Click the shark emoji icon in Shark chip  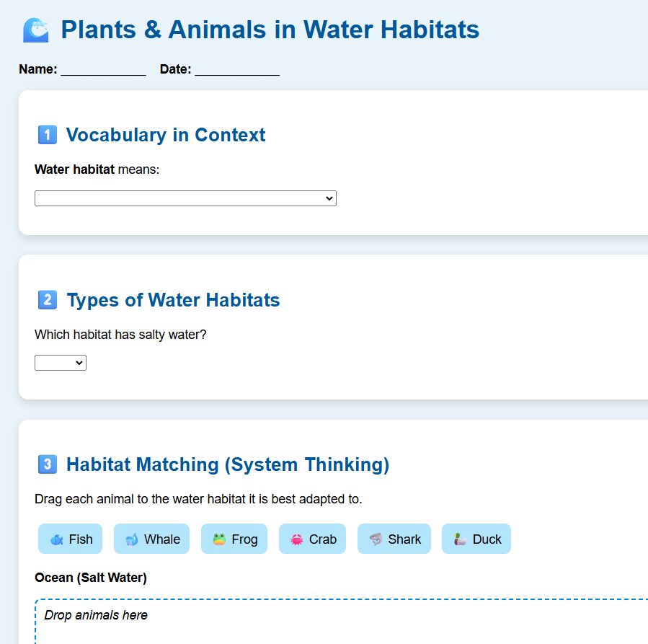(x=376, y=539)
